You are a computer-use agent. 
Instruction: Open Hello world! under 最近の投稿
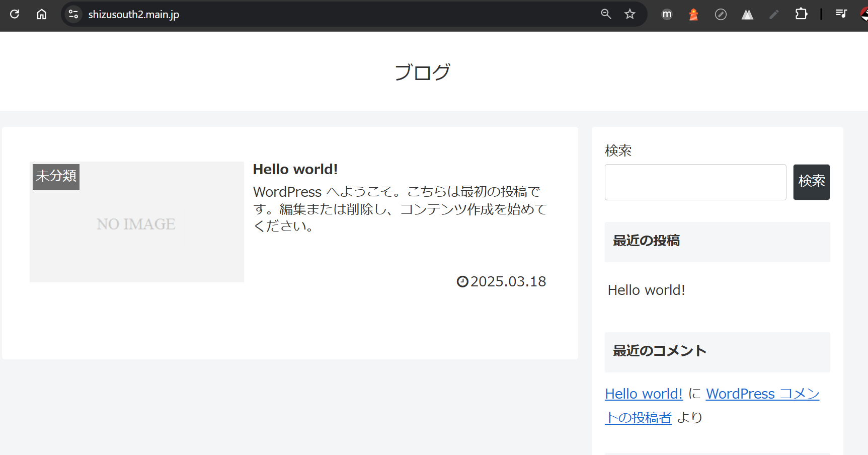tap(646, 290)
